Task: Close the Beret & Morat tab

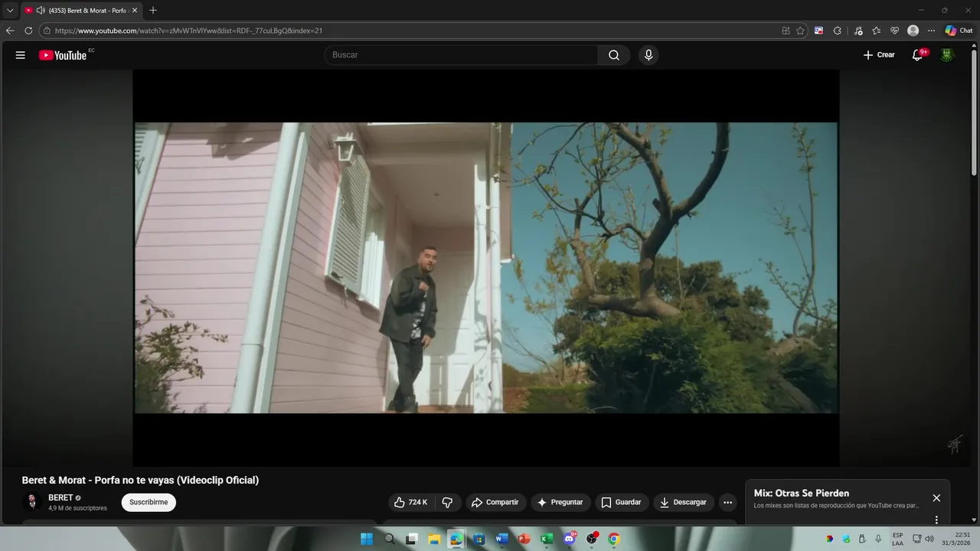Action: pyautogui.click(x=135, y=11)
